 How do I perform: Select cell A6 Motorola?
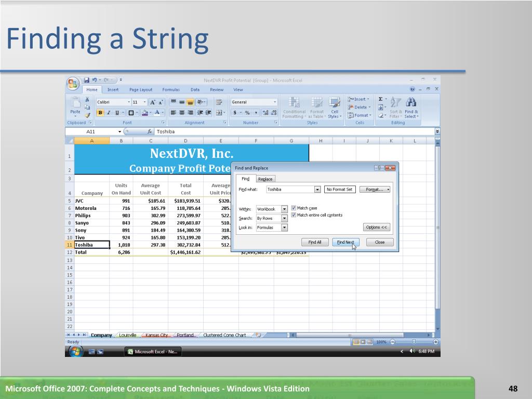click(x=92, y=208)
